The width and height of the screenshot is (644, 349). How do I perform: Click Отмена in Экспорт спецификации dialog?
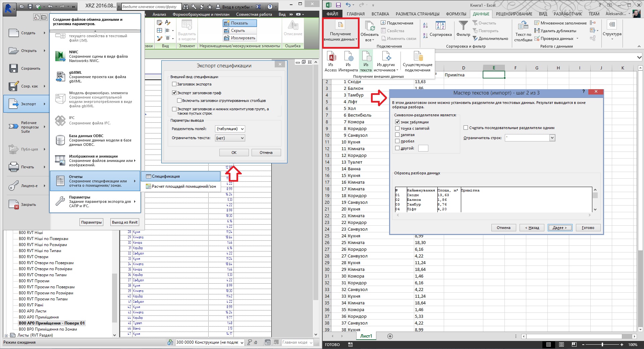(266, 153)
